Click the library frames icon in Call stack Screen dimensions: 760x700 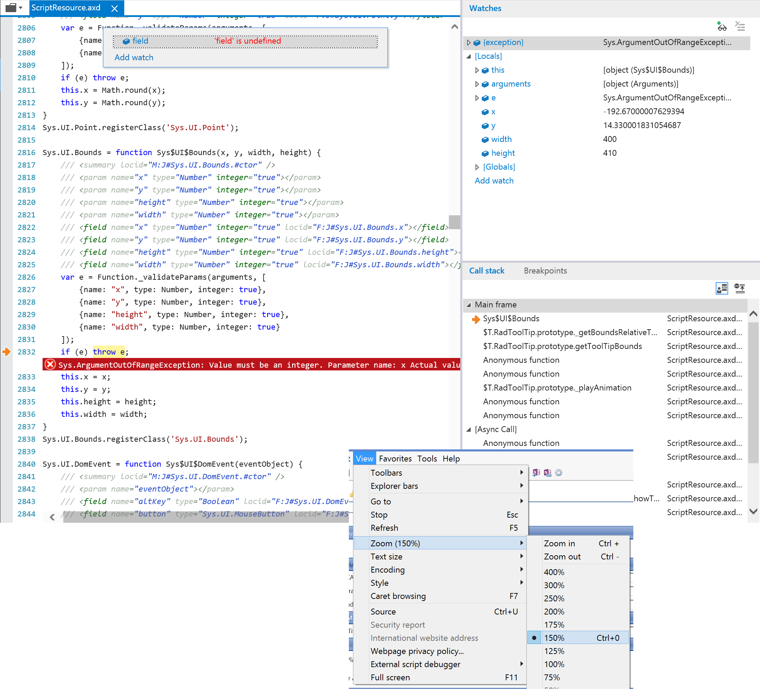740,289
